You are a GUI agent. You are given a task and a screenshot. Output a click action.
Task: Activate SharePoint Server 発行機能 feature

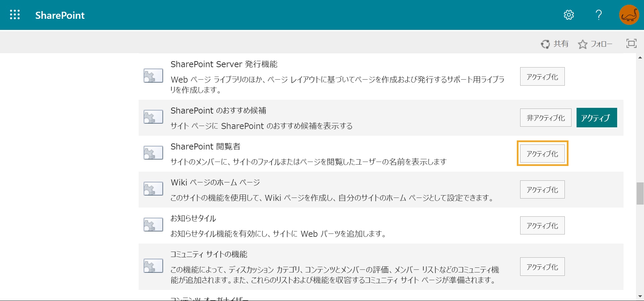[542, 77]
